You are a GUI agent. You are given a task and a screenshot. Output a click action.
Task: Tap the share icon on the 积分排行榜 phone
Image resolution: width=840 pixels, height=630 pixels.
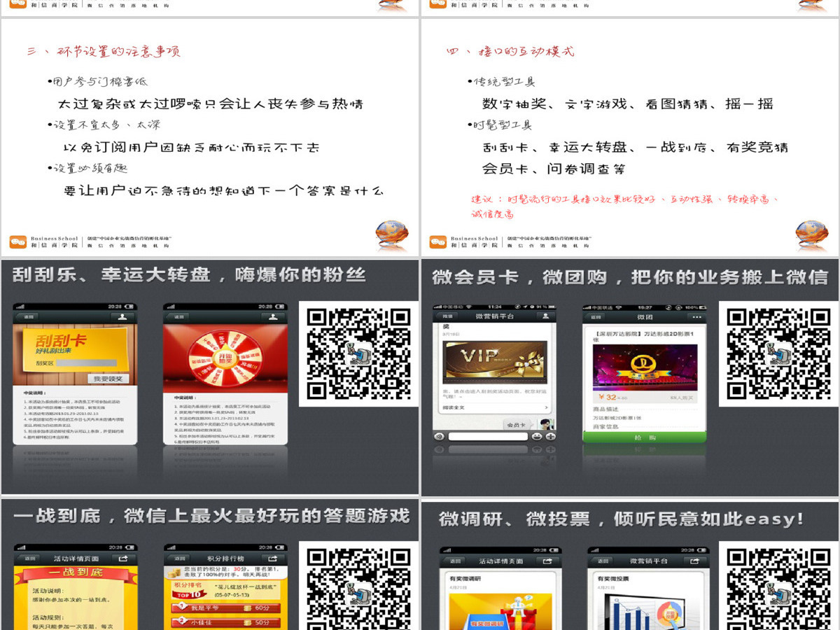click(x=274, y=559)
